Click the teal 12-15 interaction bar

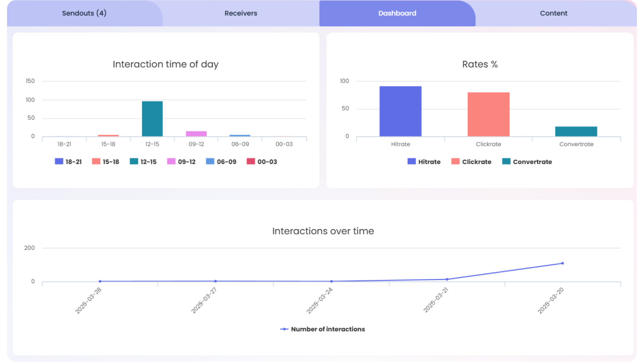pos(152,119)
